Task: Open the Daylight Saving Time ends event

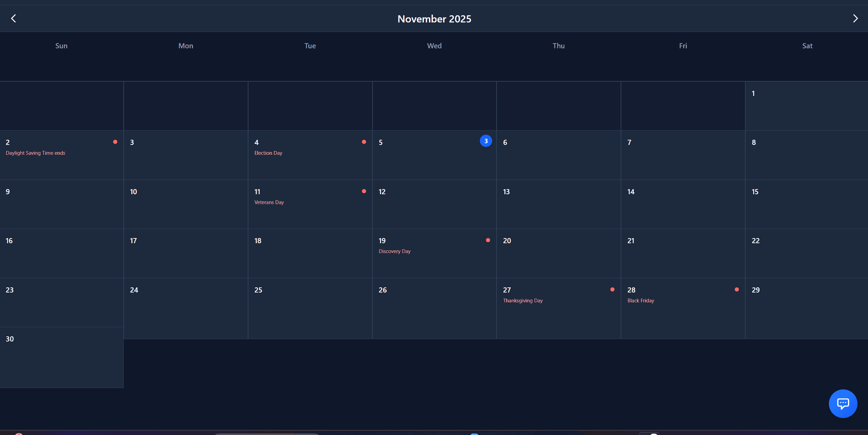Action: 35,153
